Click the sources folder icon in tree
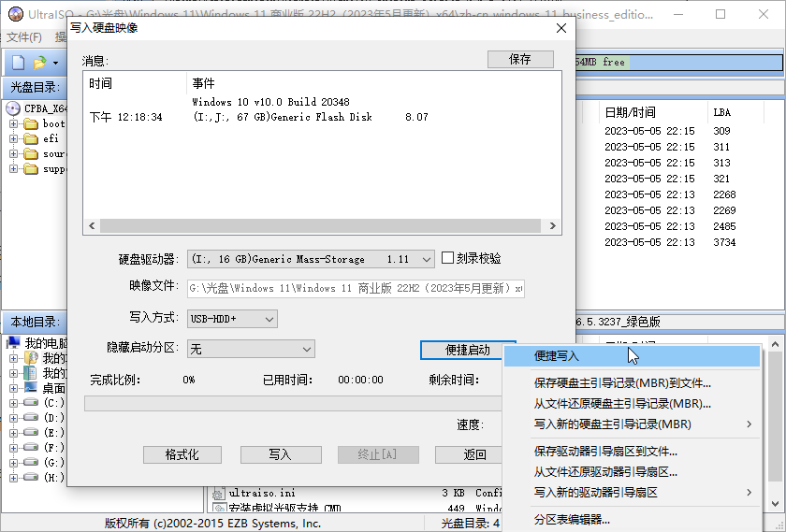 (x=31, y=153)
